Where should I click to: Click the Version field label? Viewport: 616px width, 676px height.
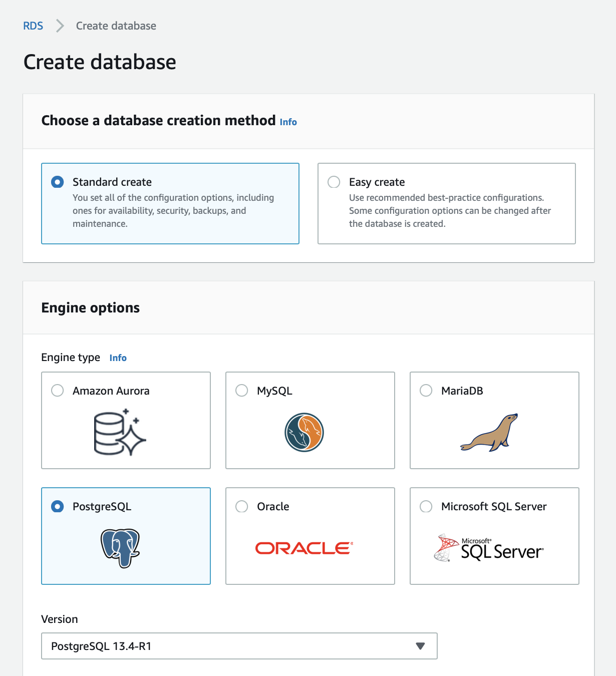(x=60, y=619)
